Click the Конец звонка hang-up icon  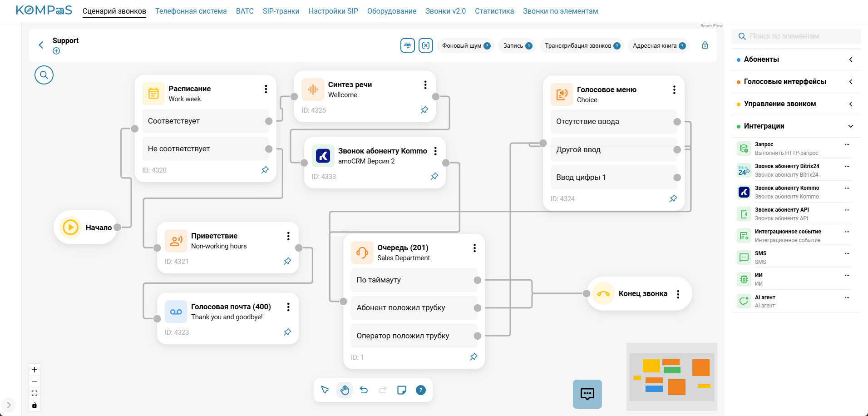coord(603,294)
